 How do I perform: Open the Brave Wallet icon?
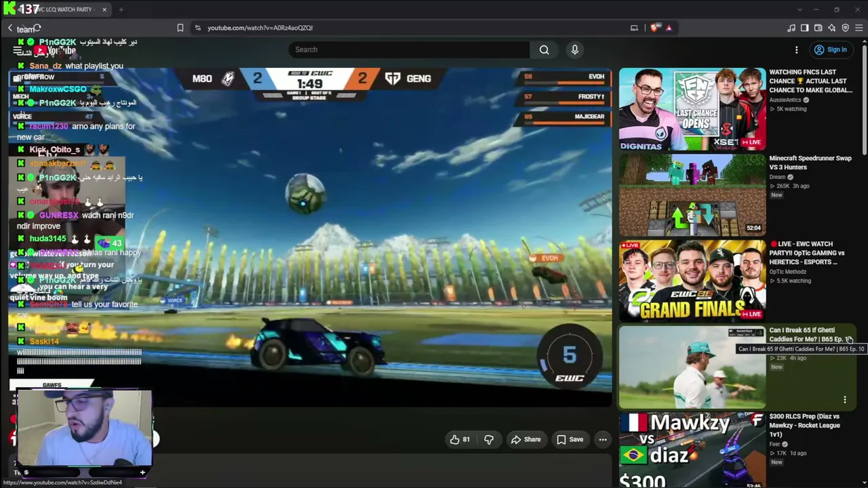(818, 28)
